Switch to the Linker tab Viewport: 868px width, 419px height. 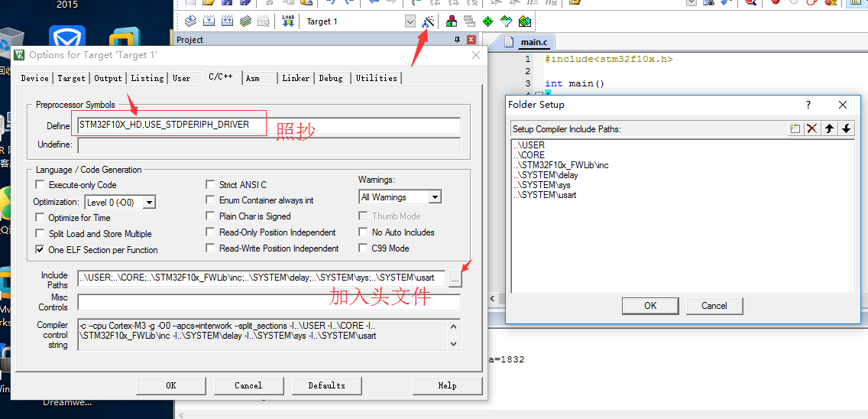pyautogui.click(x=296, y=78)
